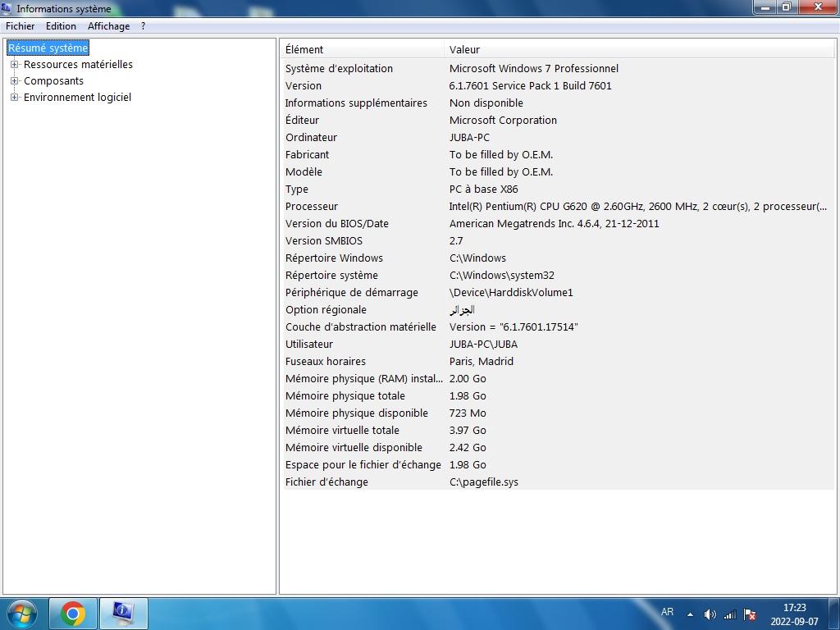Select the Processeur row label
The image size is (840, 630).
click(312, 206)
